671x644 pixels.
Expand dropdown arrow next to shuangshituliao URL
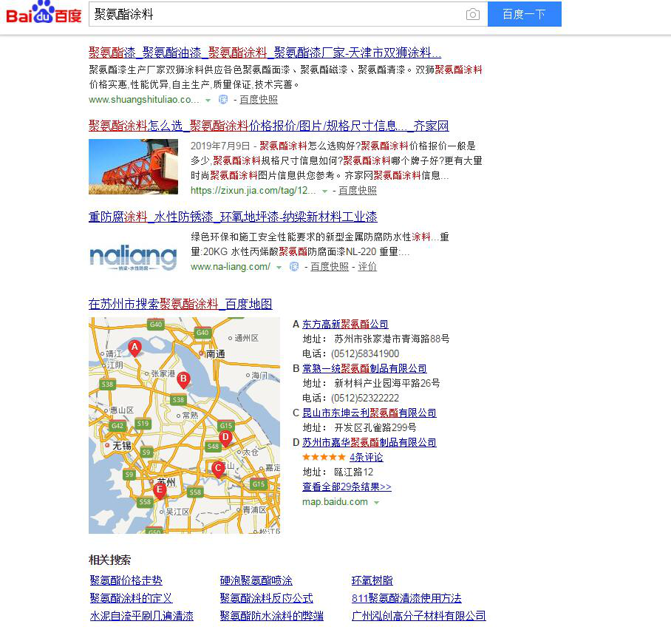coord(208,100)
